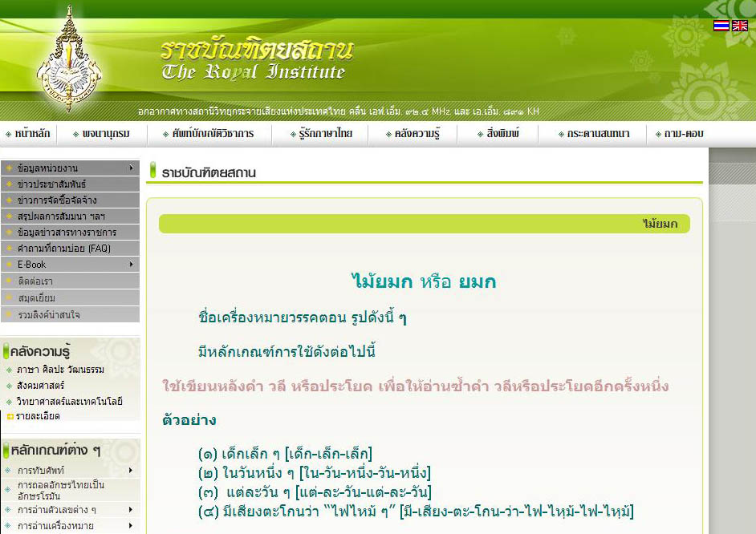This screenshot has height=534, width=756.
Task: Select ข้อมูลหน่วยงาน sidebar item
Action: pyautogui.click(x=71, y=168)
